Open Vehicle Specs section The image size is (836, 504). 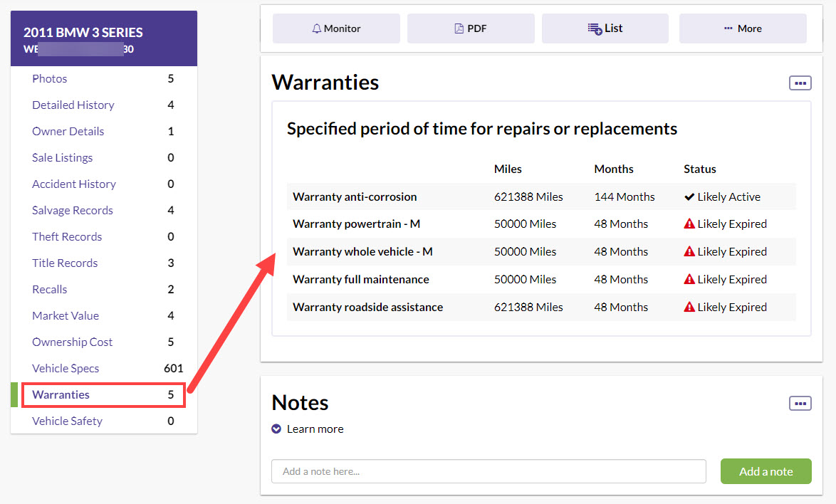click(x=66, y=369)
